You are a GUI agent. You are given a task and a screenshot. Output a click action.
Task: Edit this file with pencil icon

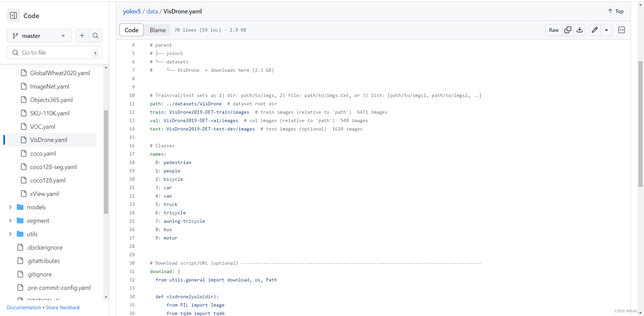(x=595, y=30)
